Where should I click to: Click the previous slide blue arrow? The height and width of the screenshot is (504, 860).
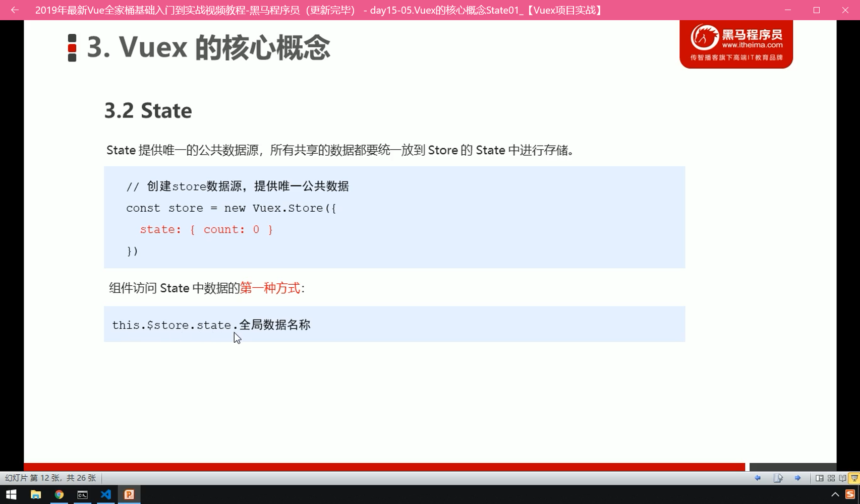[x=758, y=478]
